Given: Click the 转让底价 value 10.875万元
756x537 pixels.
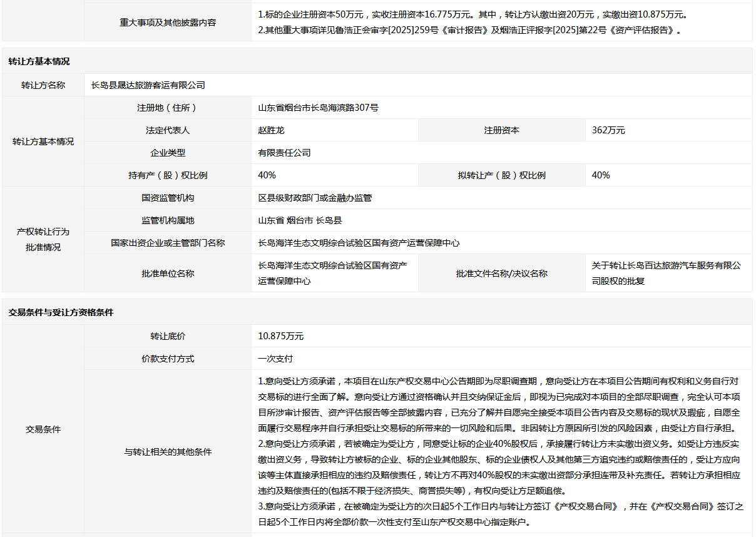Looking at the screenshot, I should pos(281,336).
